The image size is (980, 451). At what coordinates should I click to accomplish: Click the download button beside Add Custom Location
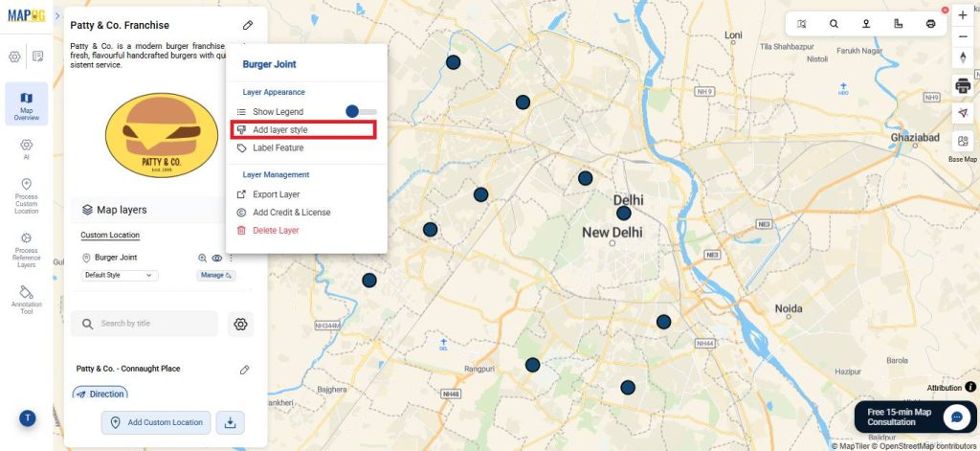point(230,422)
